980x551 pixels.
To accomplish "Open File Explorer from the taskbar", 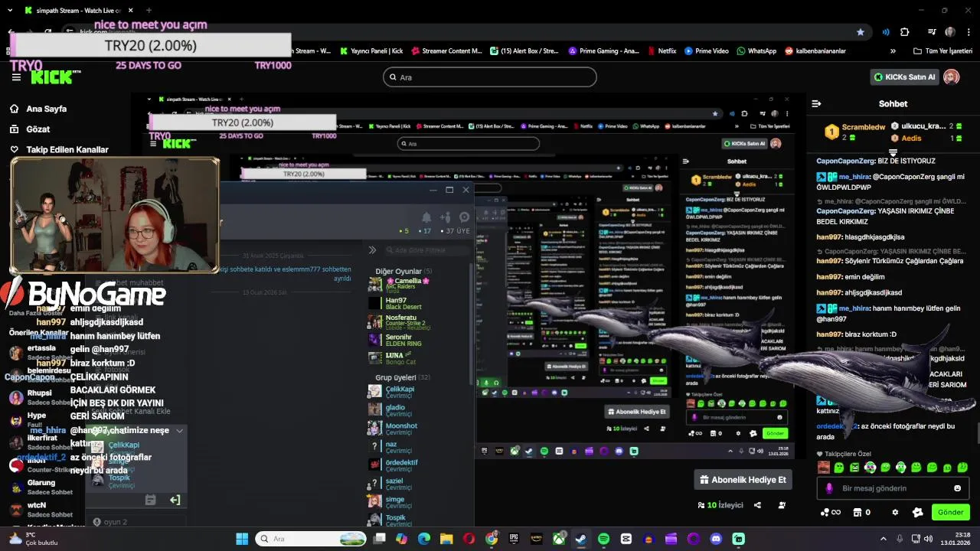I will (446, 539).
